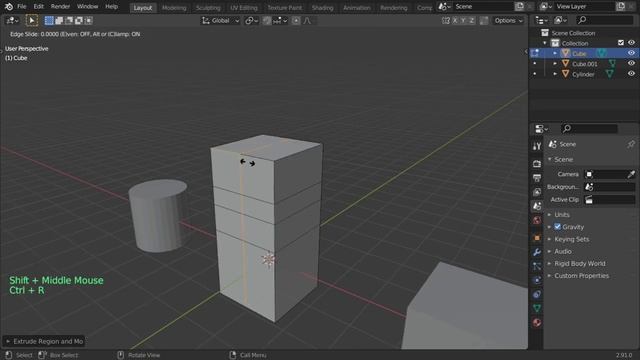Image resolution: width=640 pixels, height=360 pixels.
Task: Click the New Scene icon
Action: [519, 7]
